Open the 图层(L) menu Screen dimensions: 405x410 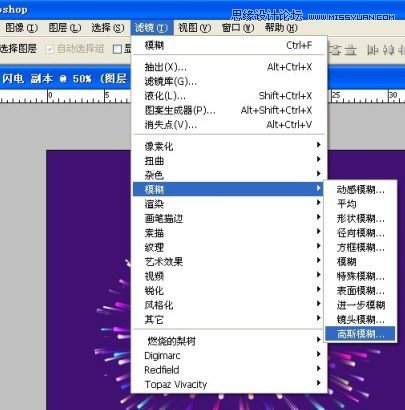click(65, 28)
